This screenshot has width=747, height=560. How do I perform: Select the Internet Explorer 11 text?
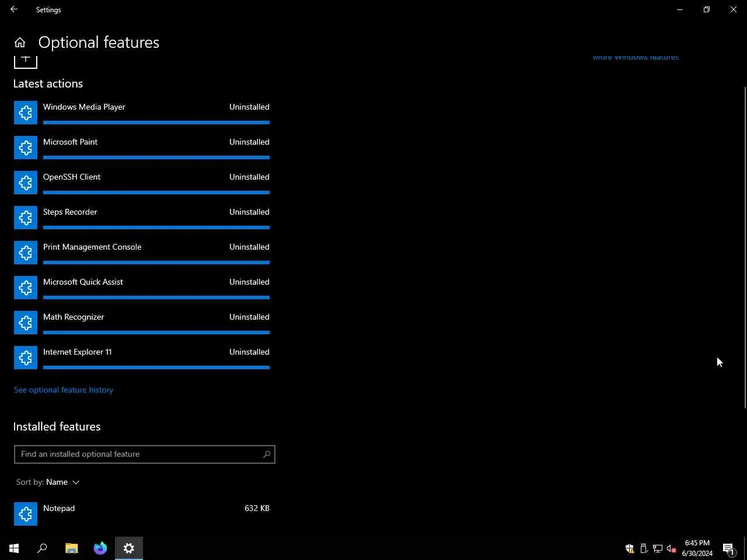77,352
